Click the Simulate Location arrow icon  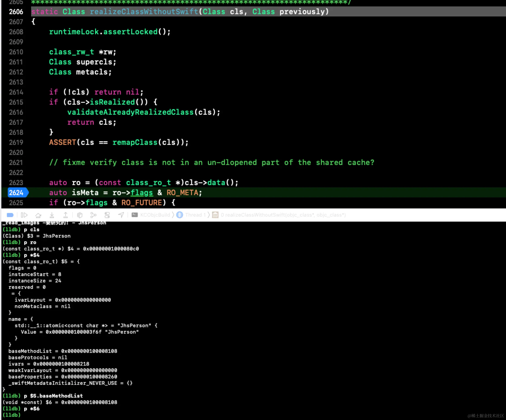click(x=121, y=215)
